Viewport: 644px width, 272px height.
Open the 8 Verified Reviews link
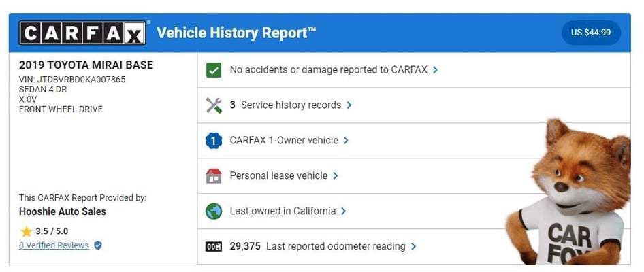pyautogui.click(x=54, y=245)
